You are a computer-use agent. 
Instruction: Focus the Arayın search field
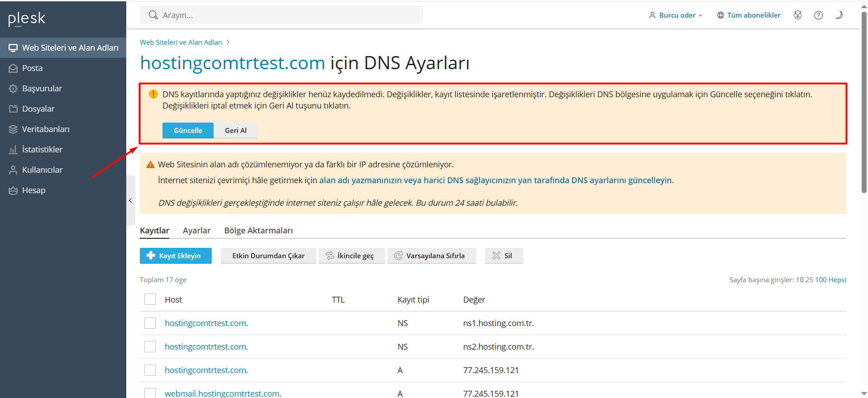[x=281, y=15]
